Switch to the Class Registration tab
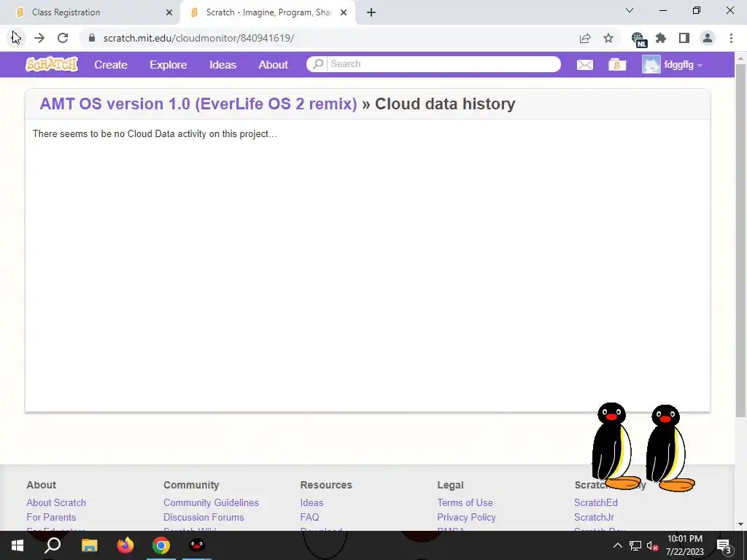The width and height of the screenshot is (747, 560). (x=90, y=12)
